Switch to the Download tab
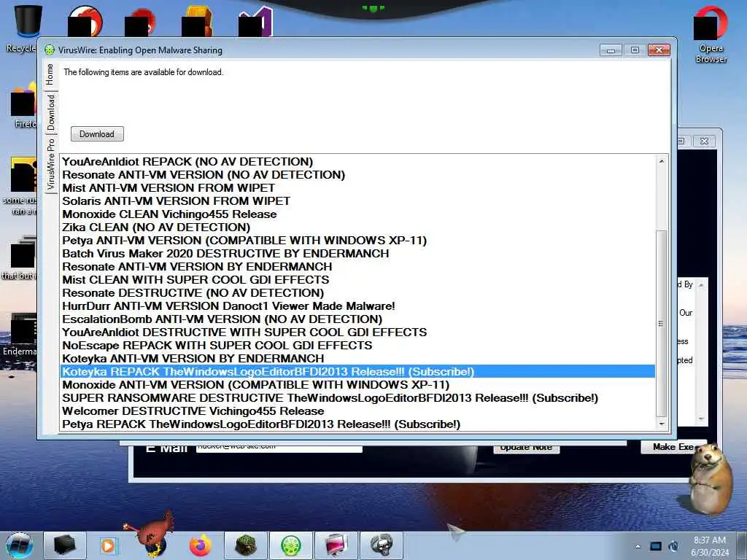 50,112
